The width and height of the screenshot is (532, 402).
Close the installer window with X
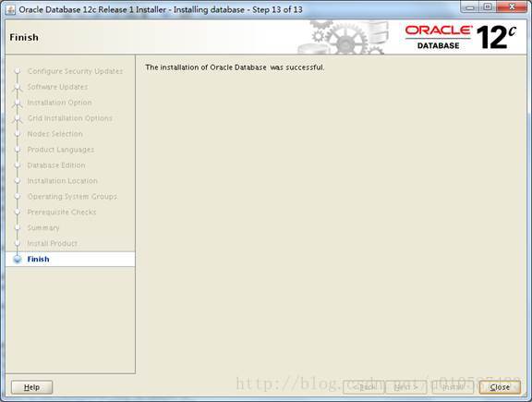point(512,7)
